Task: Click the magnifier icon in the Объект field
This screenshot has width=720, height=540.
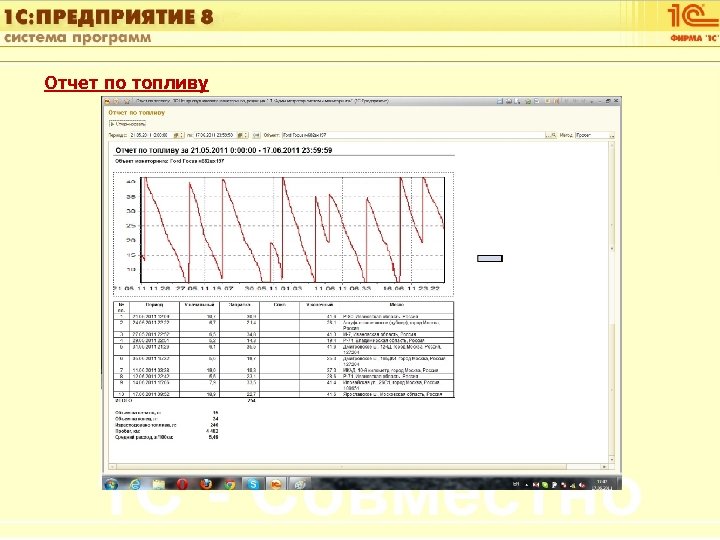Action: point(554,135)
